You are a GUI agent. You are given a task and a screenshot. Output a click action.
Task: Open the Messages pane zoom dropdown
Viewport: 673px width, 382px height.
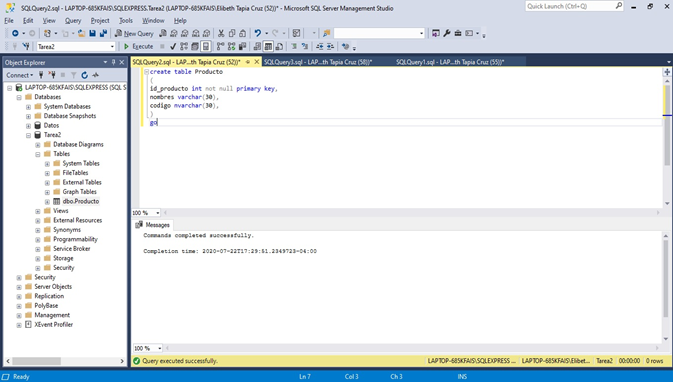160,349
